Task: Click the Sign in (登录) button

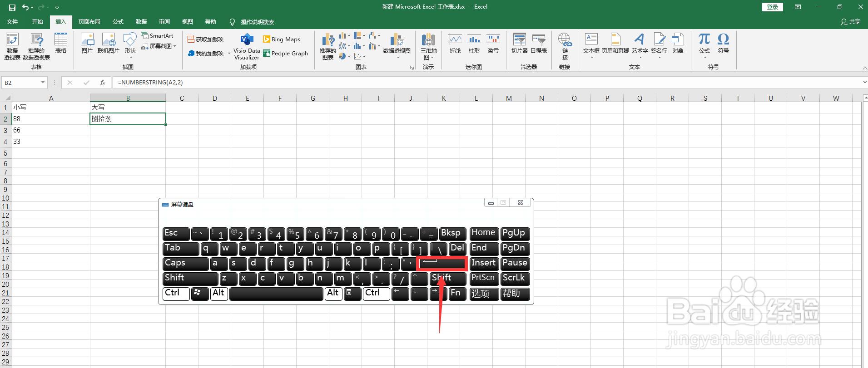Action: pyautogui.click(x=773, y=7)
